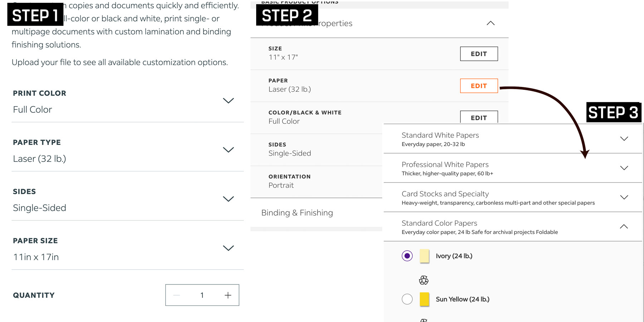644x322 pixels.
Task: Open the Paper Type dropdown
Action: (x=228, y=150)
